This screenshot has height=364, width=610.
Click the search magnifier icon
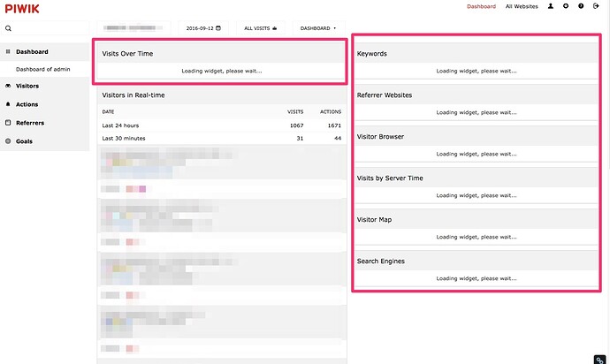click(x=8, y=28)
